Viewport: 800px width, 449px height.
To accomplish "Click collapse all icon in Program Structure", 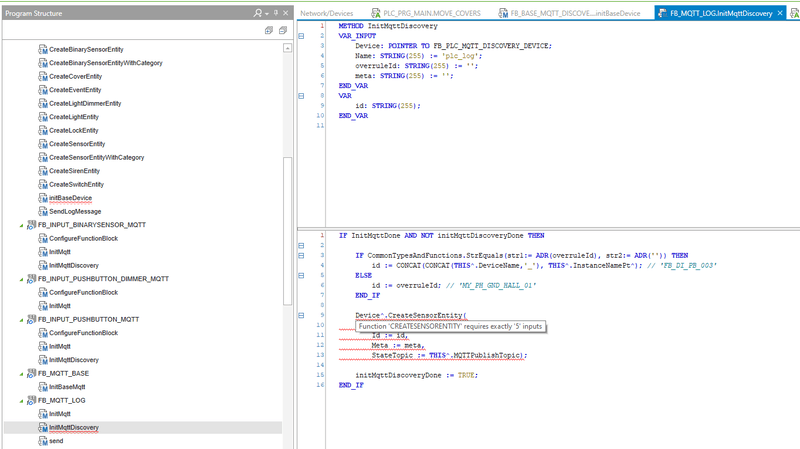I will point(283,31).
